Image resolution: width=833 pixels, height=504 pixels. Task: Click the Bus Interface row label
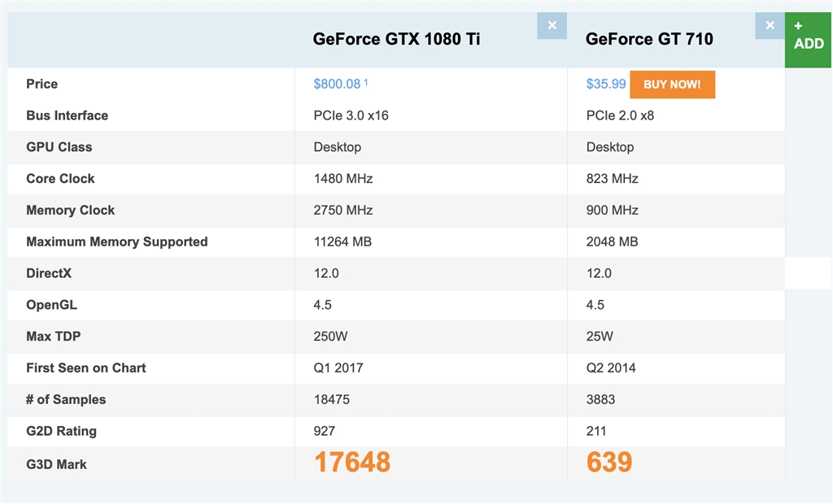click(x=68, y=115)
